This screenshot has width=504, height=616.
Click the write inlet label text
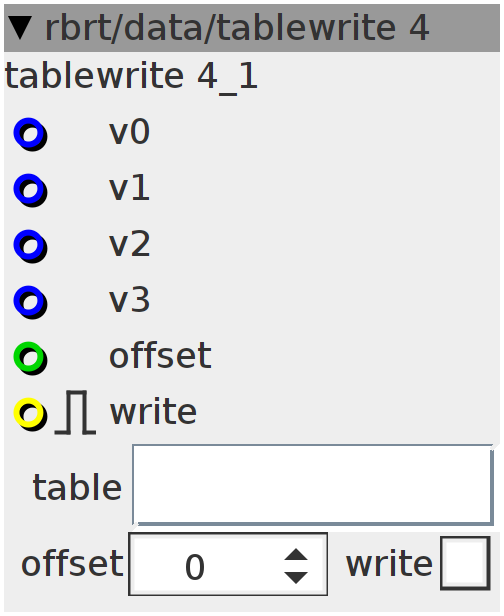[153, 411]
